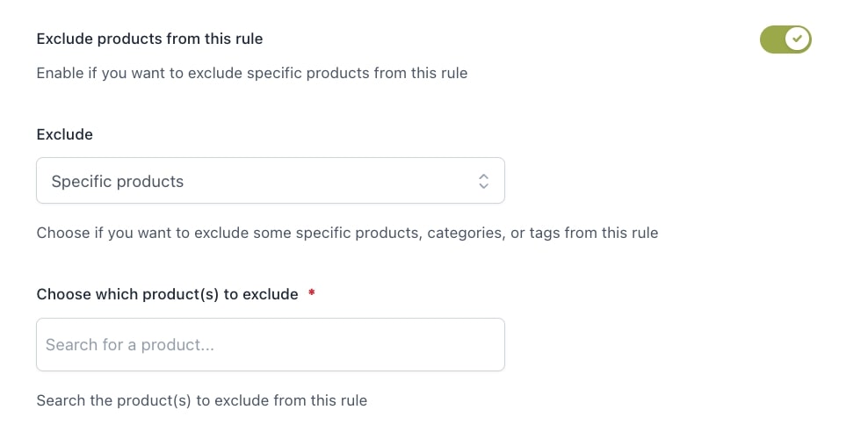The width and height of the screenshot is (868, 446).
Task: Click the Choose which product(s) to exclude label
Action: (x=167, y=294)
